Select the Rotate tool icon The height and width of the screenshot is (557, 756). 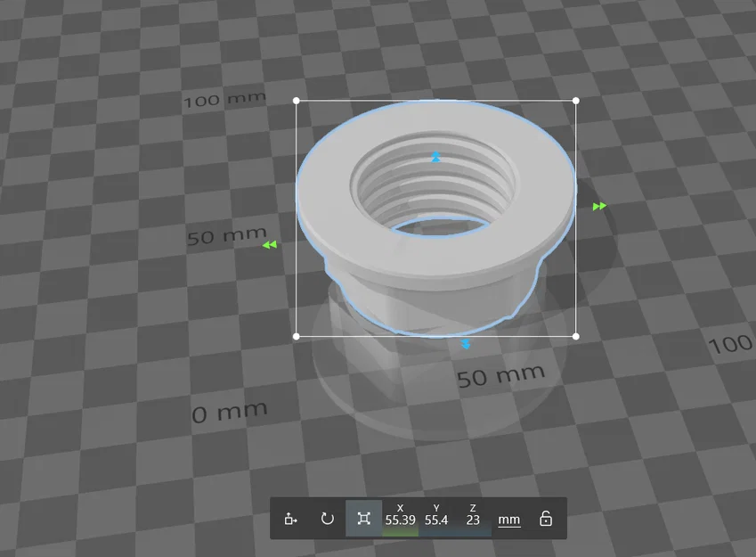328,519
